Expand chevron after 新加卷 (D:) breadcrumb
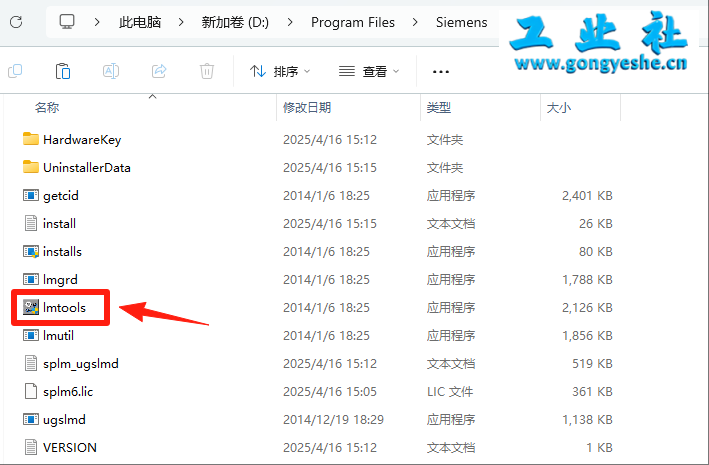 290,22
